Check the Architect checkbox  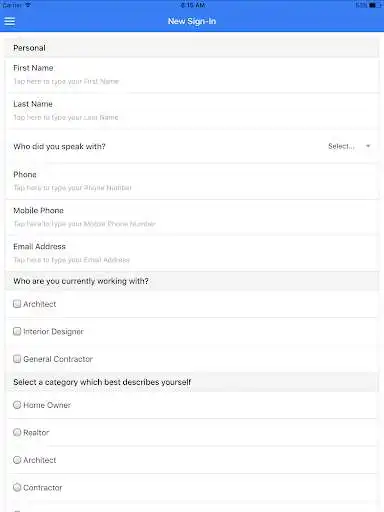tap(17, 304)
